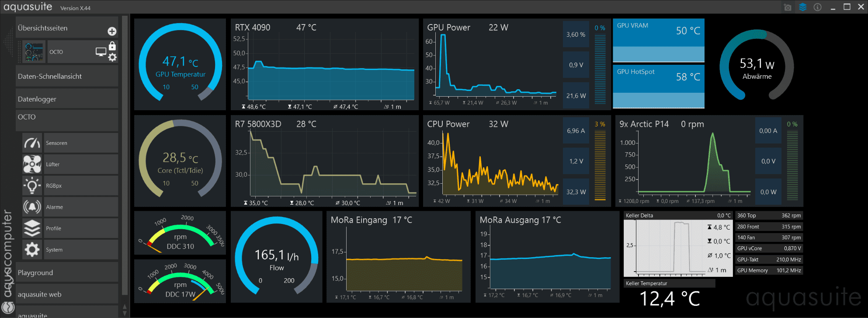Select the 360 Top 362 rpm row

click(769, 216)
